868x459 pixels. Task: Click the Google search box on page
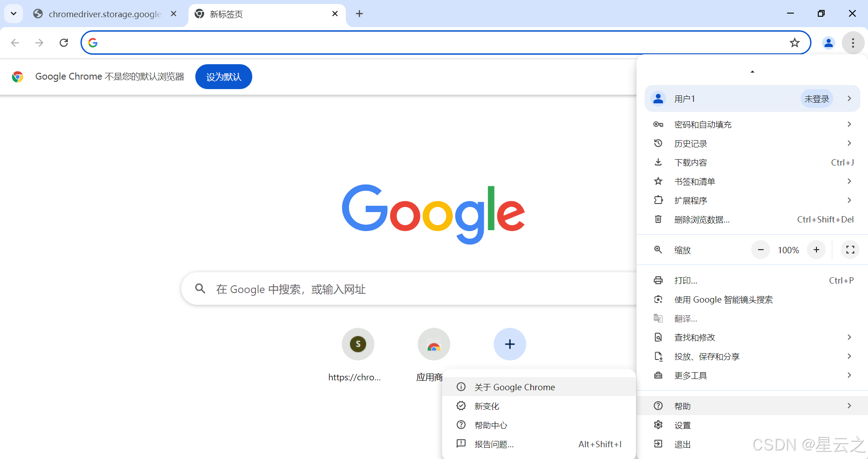click(x=409, y=289)
